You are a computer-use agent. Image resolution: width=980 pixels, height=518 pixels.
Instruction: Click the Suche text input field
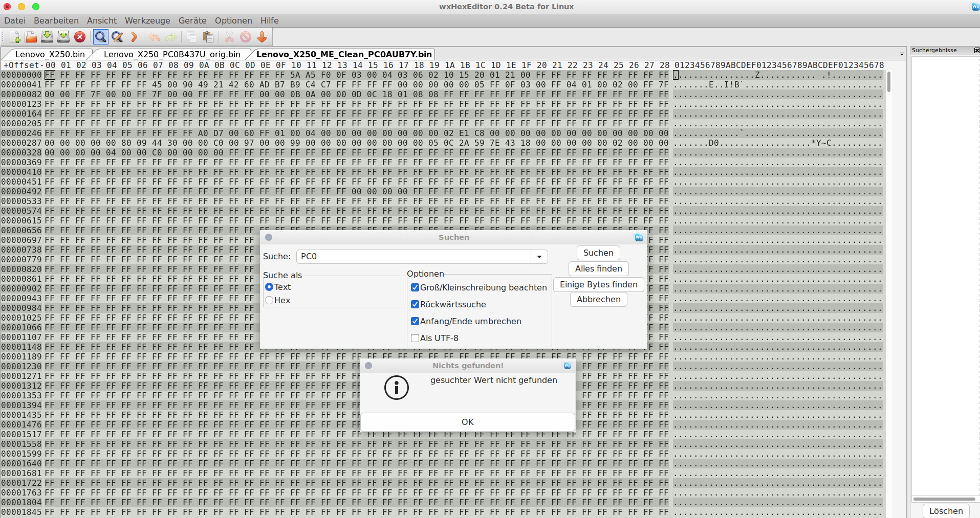413,257
